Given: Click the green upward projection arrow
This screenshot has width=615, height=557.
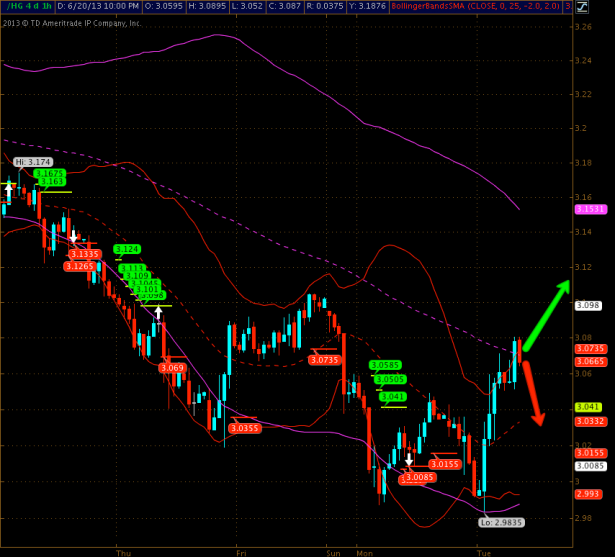Looking at the screenshot, I should pos(547,315).
